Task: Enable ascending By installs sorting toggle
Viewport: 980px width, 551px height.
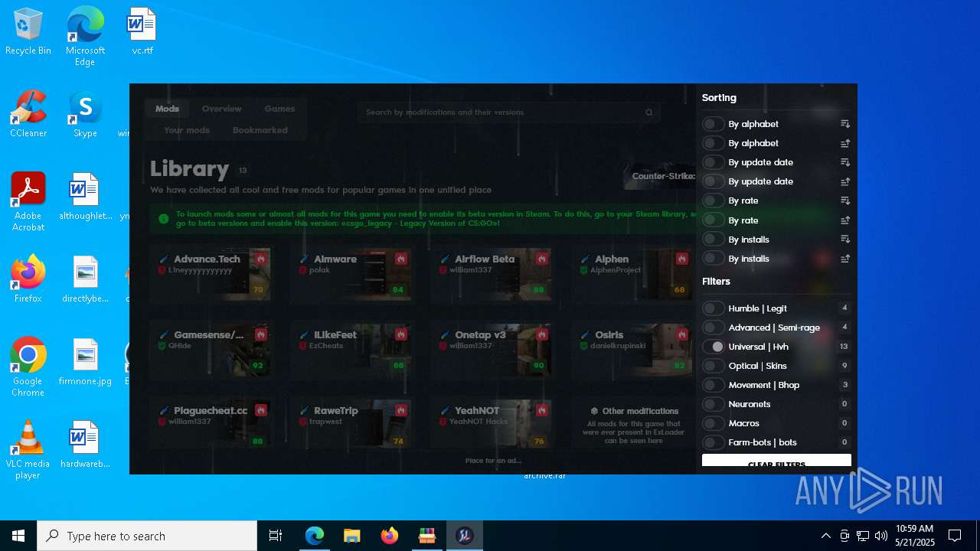Action: click(713, 259)
